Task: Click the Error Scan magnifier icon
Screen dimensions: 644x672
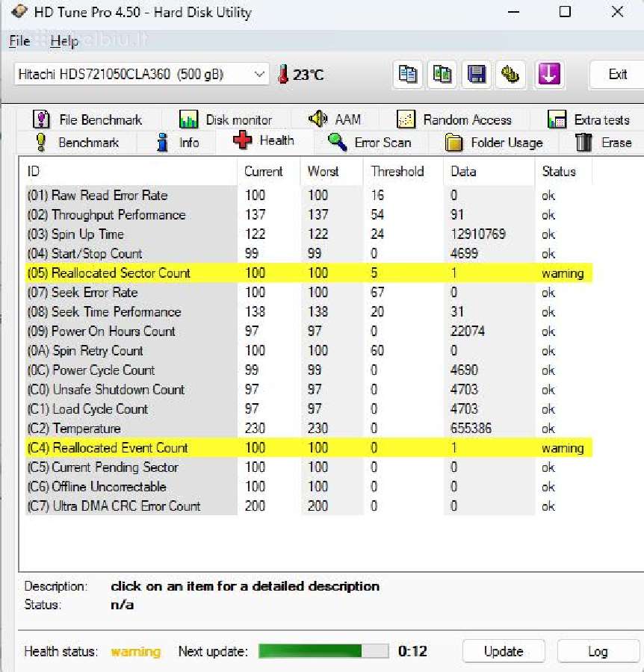Action: tap(337, 142)
